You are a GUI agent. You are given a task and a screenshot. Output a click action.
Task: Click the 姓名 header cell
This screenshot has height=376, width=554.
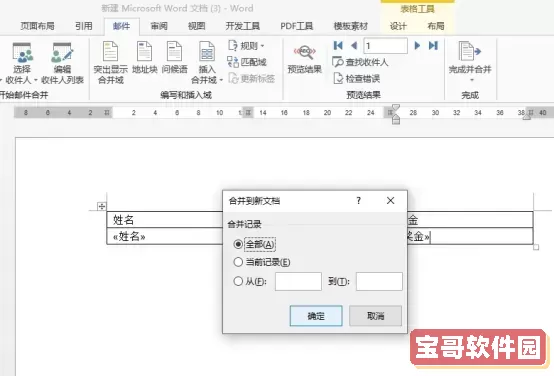coord(165,220)
